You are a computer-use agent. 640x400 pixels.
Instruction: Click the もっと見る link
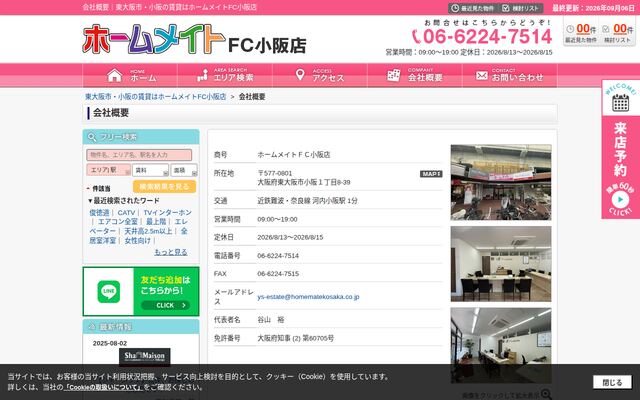[171, 252]
